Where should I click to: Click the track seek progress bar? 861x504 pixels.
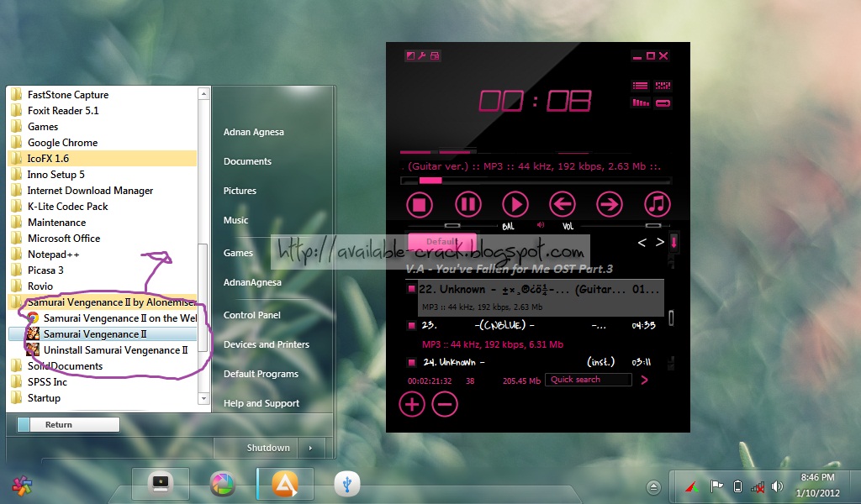coord(536,181)
